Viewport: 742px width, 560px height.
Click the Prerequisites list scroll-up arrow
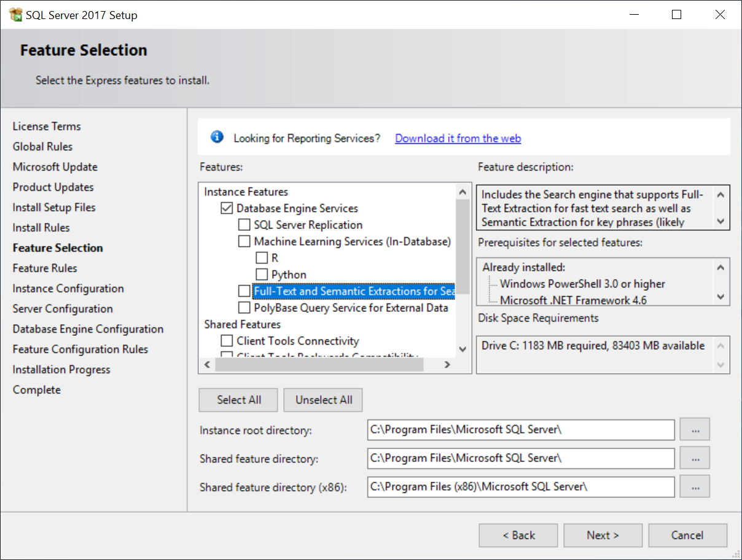[721, 267]
